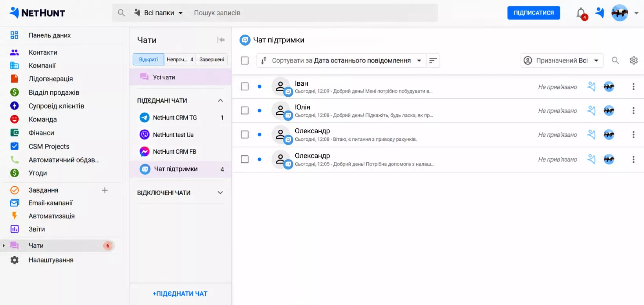644x305 pixels.
Task: Open Email-кампанії section
Action: click(x=51, y=203)
